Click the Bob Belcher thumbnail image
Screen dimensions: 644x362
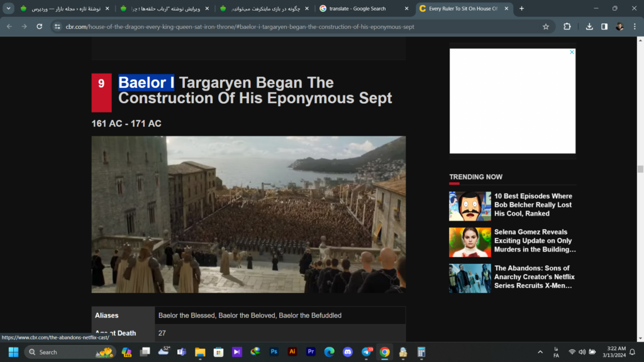(470, 206)
